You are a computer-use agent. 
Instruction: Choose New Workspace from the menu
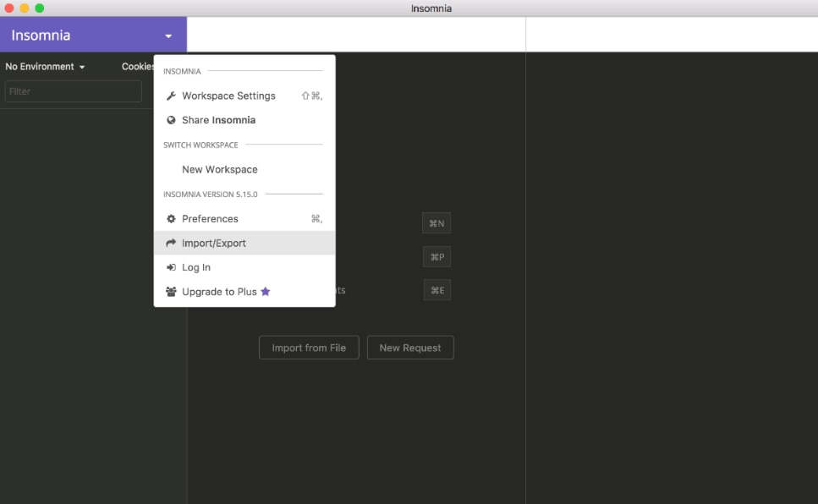(219, 170)
